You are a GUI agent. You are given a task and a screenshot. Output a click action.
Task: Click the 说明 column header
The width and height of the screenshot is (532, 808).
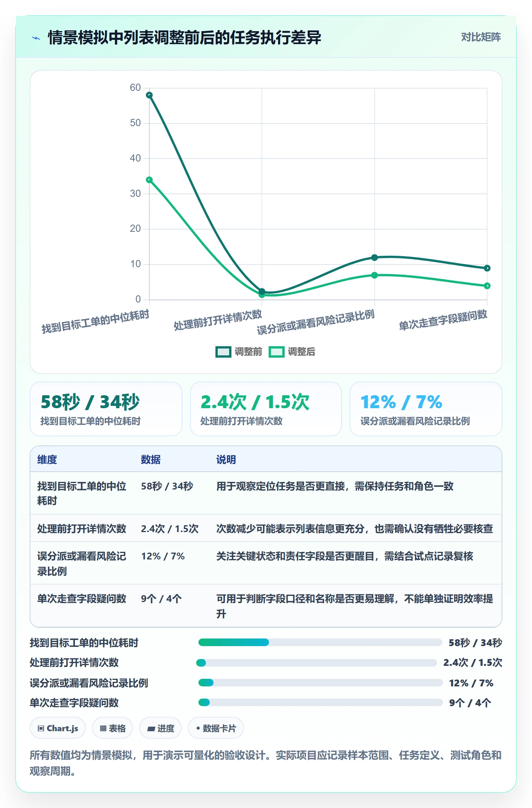[226, 459]
